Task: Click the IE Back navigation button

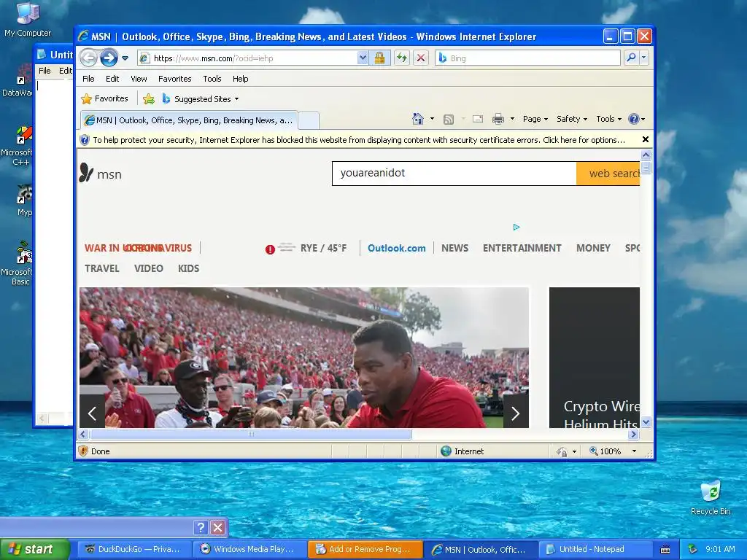Action: 88,58
